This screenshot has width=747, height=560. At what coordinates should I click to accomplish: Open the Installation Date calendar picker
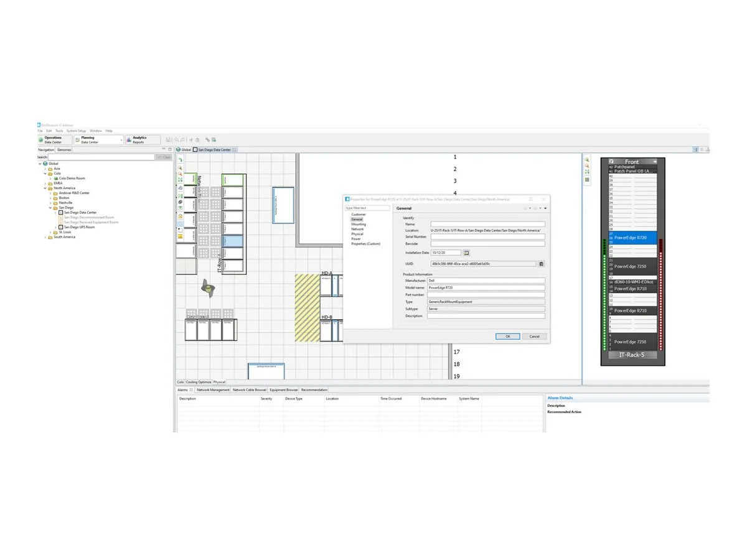coord(466,253)
